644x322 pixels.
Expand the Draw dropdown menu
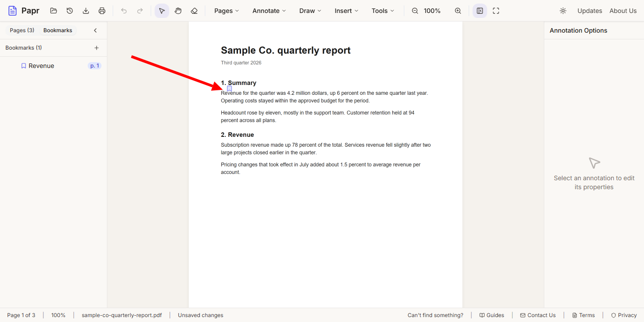(310, 11)
